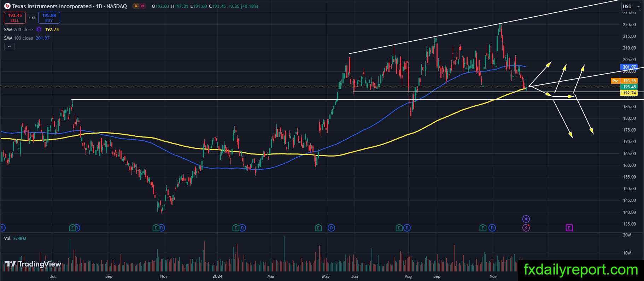This screenshot has width=644, height=281.
Task: Click the Jun label on the time axis
Action: tap(354, 276)
